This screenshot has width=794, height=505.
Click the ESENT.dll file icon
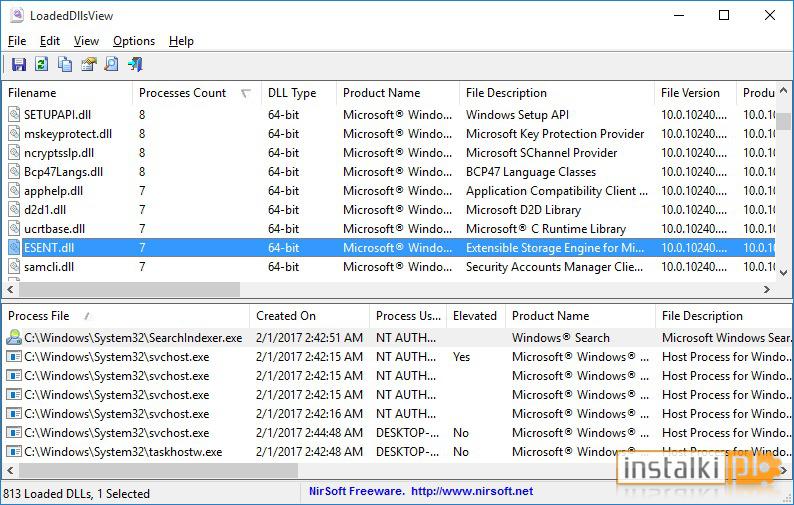pos(14,248)
